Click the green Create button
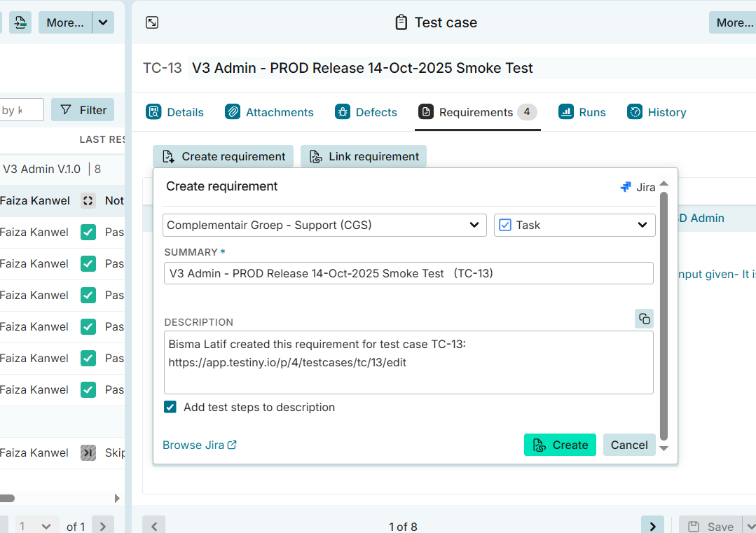Image resolution: width=756 pixels, height=533 pixels. tap(560, 445)
